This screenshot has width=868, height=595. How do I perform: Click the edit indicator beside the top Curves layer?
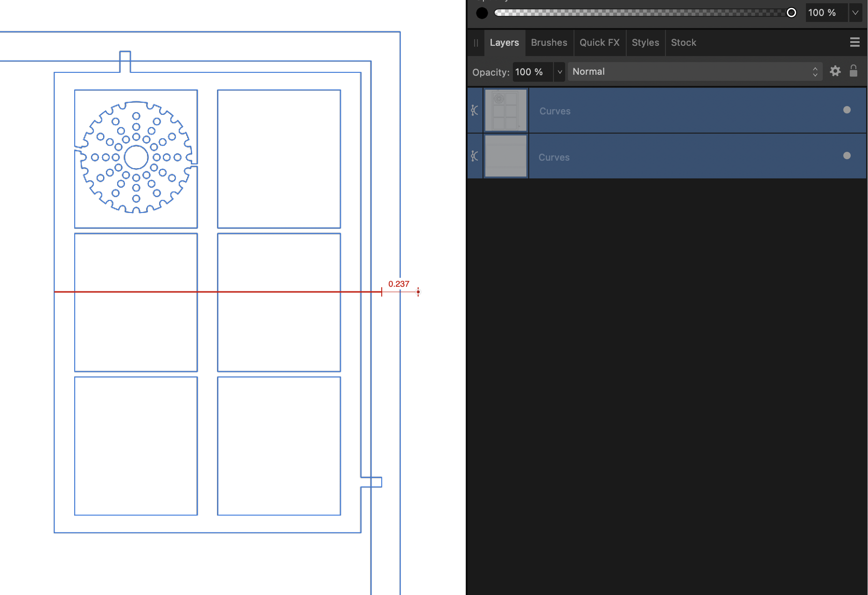point(474,110)
